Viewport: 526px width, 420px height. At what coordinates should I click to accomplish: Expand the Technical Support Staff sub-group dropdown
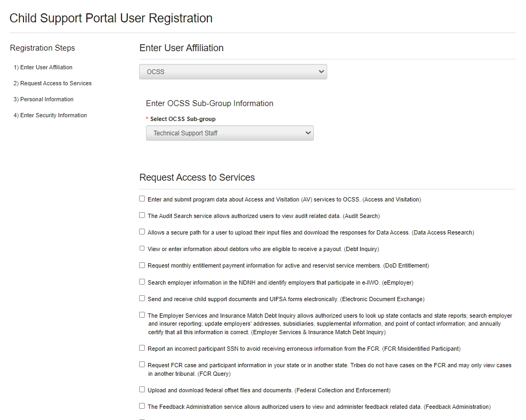click(230, 133)
